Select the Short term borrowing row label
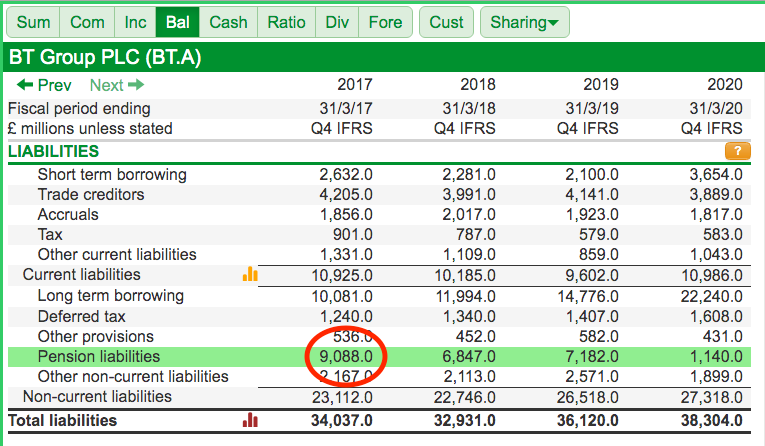This screenshot has width=765, height=446. [112, 175]
